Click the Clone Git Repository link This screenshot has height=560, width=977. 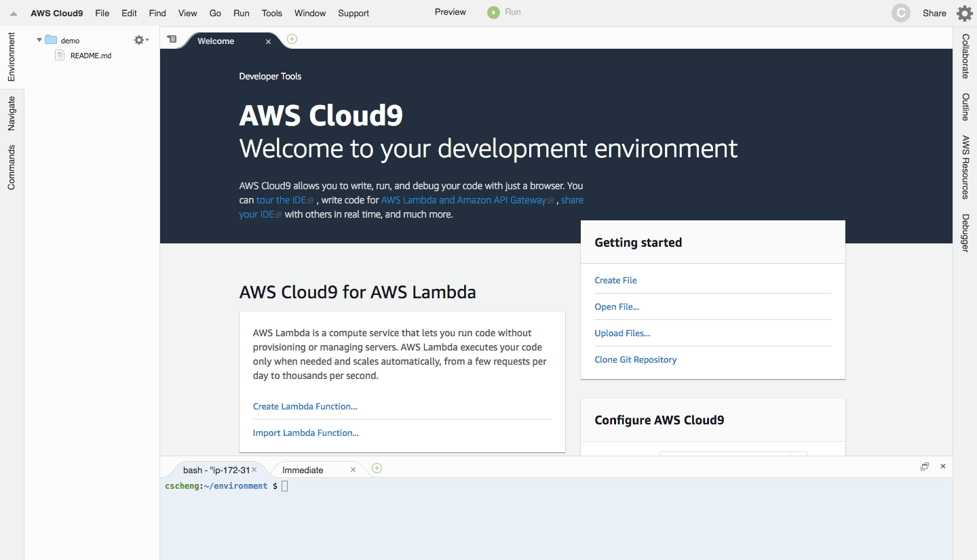(635, 359)
